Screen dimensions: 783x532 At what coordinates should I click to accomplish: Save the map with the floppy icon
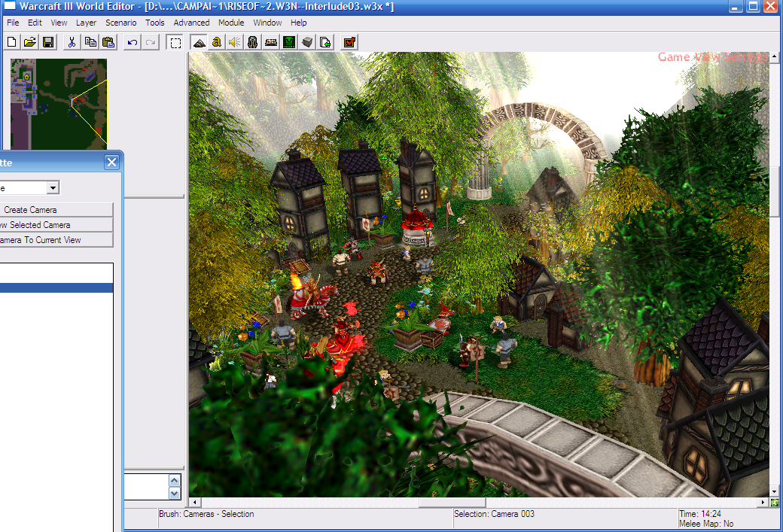tap(48, 42)
